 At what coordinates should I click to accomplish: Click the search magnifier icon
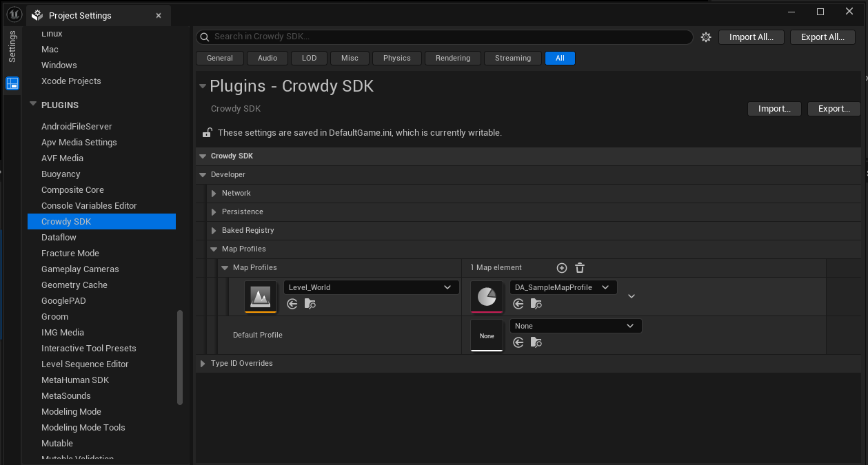point(205,37)
